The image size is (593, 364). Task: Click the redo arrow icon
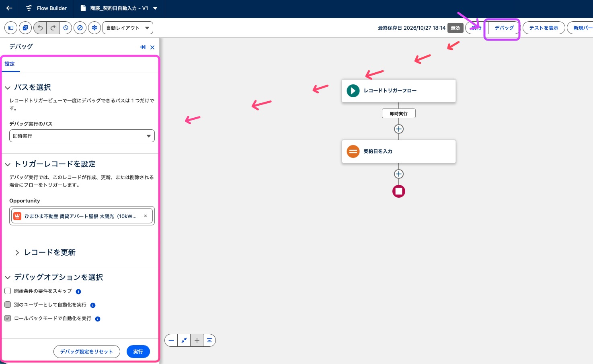(53, 28)
